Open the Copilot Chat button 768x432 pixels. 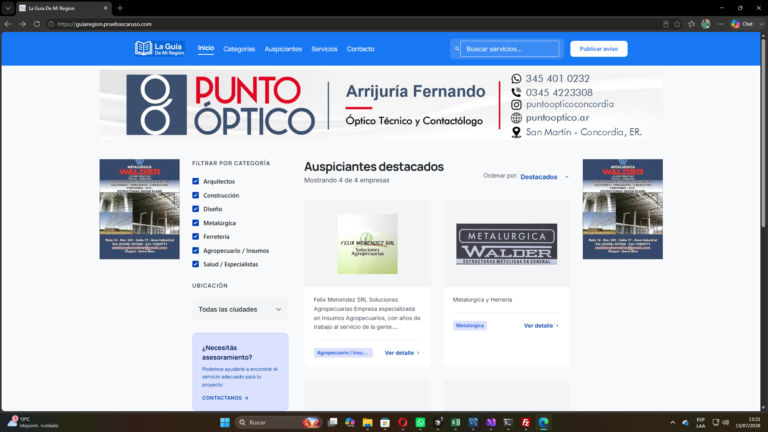coord(742,24)
